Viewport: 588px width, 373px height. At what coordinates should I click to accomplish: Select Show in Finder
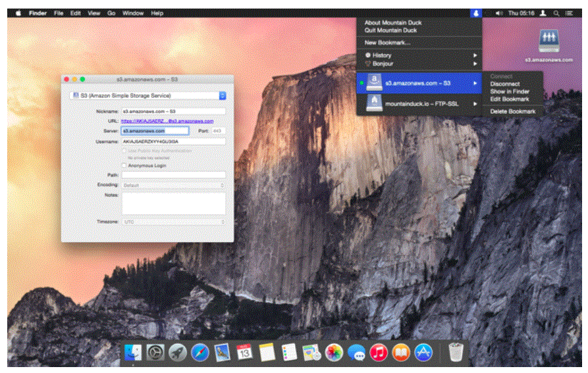coord(510,91)
